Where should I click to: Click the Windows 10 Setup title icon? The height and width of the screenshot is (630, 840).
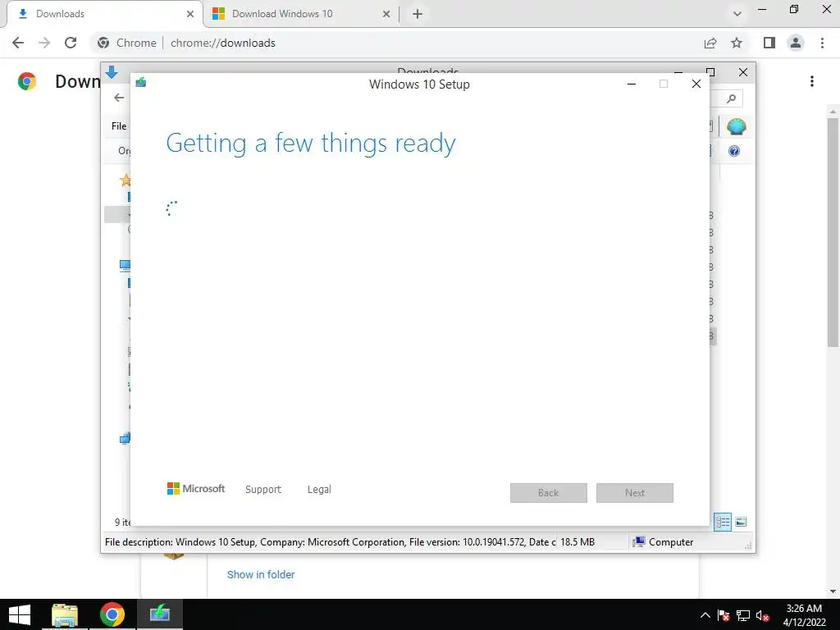(141, 82)
